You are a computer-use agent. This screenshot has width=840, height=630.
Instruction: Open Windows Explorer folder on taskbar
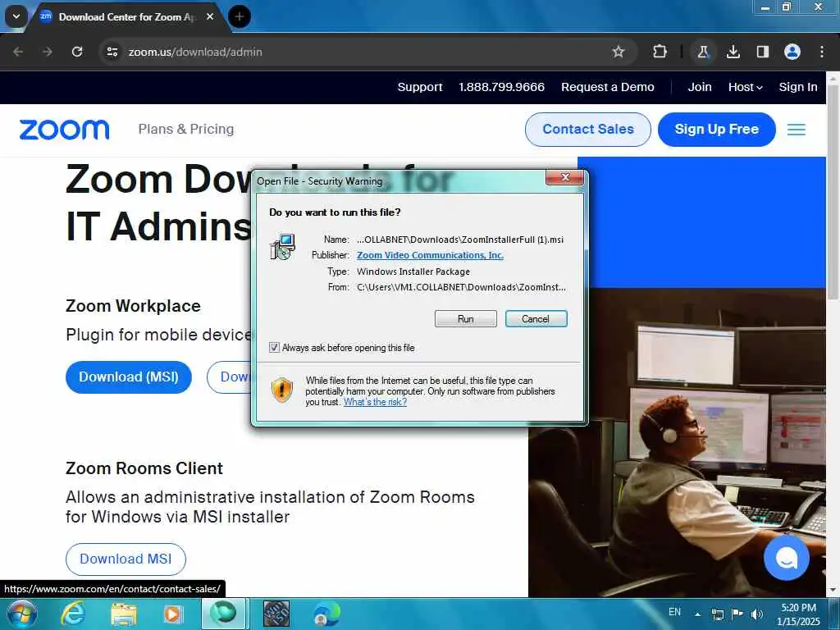click(x=124, y=614)
